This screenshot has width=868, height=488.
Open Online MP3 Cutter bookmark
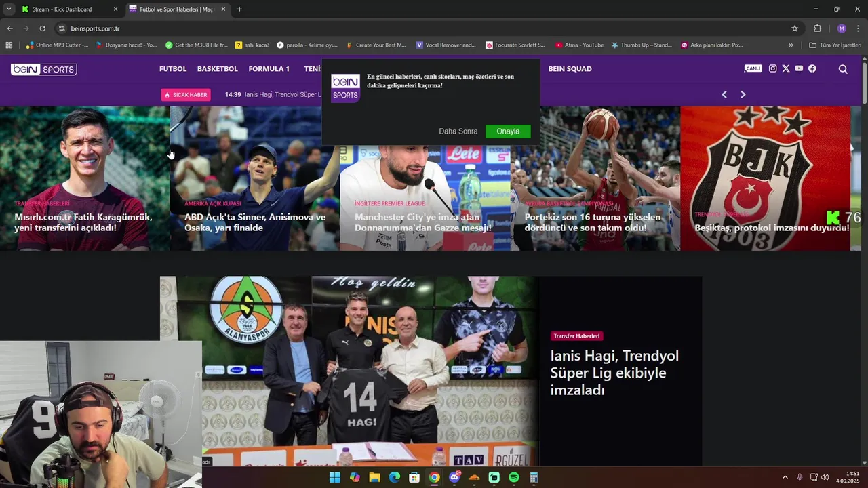point(57,45)
